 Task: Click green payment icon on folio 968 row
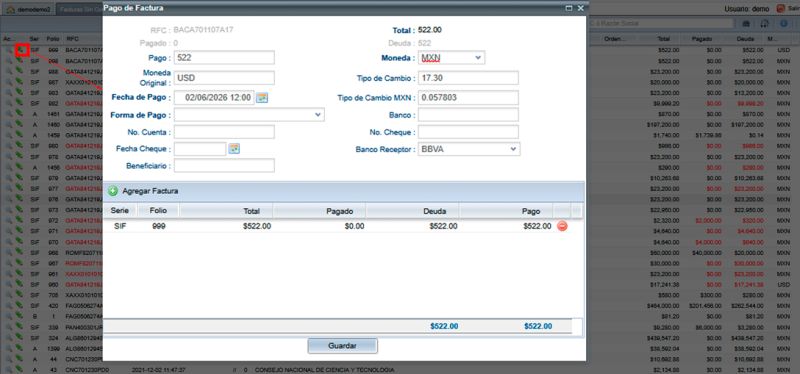pyautogui.click(x=19, y=252)
